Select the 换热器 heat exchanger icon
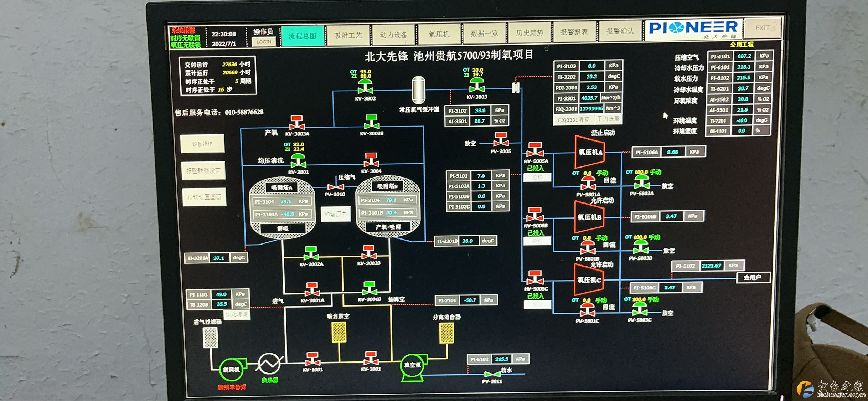 click(269, 364)
